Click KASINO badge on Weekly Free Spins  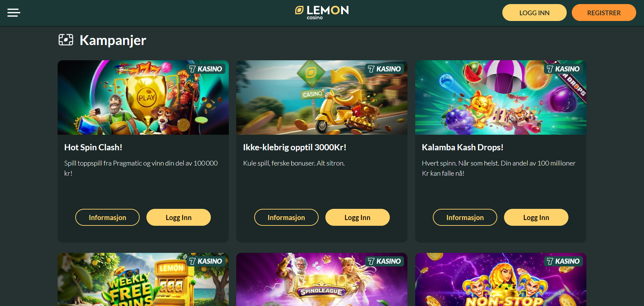coord(206,261)
